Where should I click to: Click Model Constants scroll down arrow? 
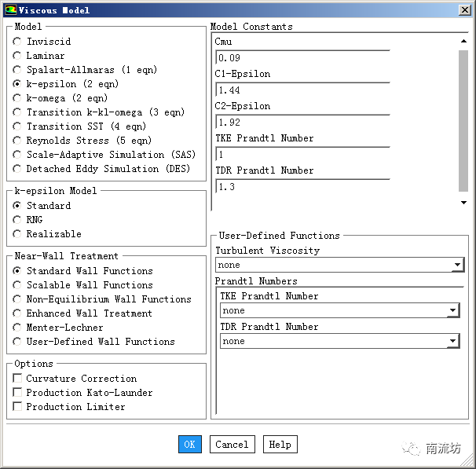coord(463,203)
